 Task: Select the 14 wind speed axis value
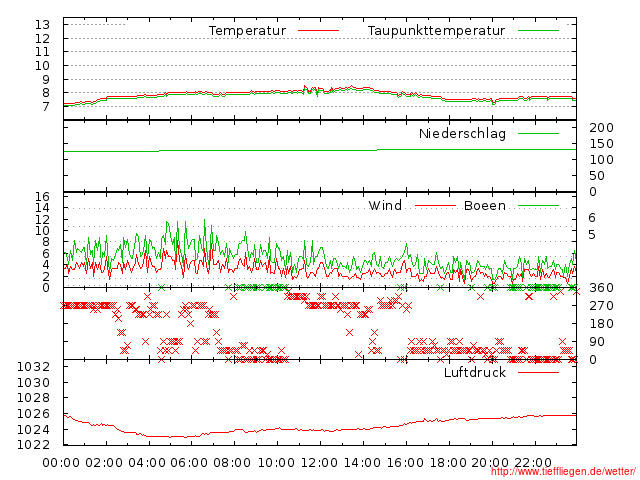[x=42, y=208]
